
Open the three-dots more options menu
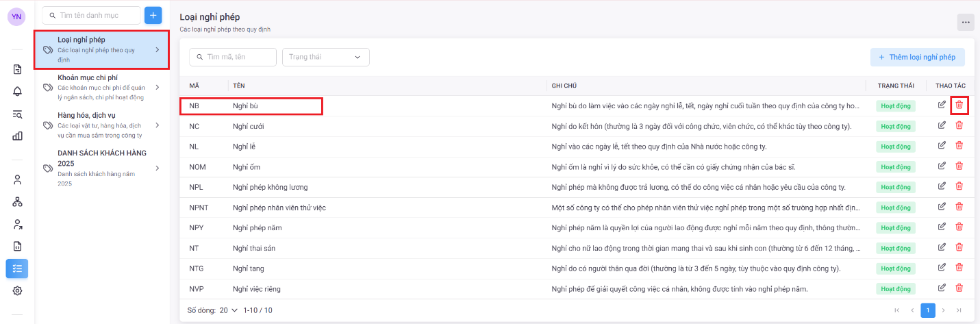coord(965,22)
